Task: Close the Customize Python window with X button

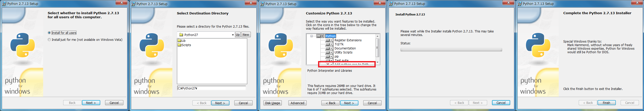Action: (380, 3)
